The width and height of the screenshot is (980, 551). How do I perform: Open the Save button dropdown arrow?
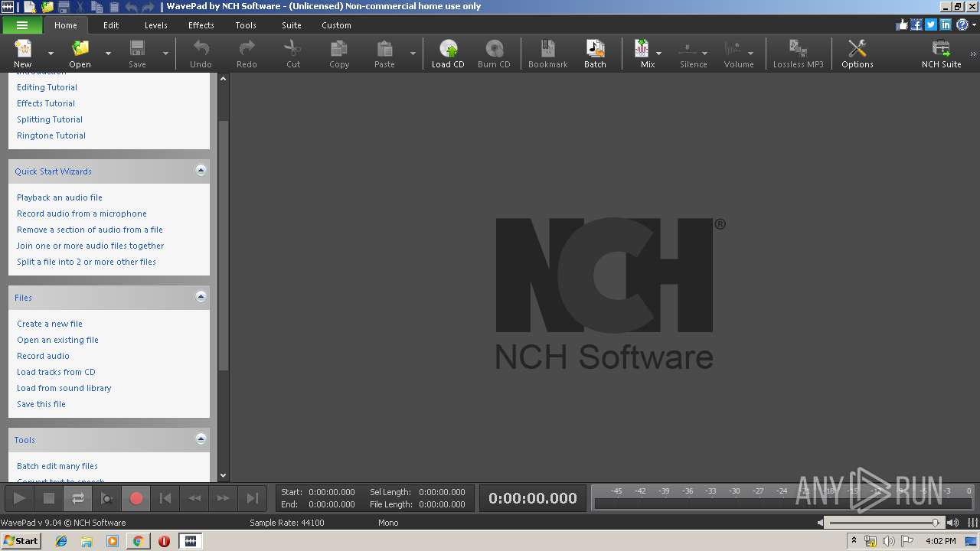[165, 53]
